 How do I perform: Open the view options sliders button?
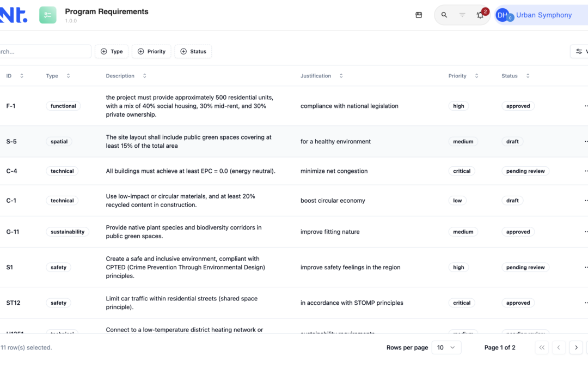[x=580, y=51]
